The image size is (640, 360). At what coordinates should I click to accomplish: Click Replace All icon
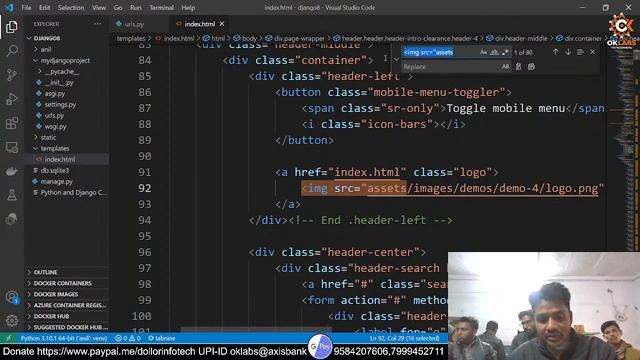531,67
